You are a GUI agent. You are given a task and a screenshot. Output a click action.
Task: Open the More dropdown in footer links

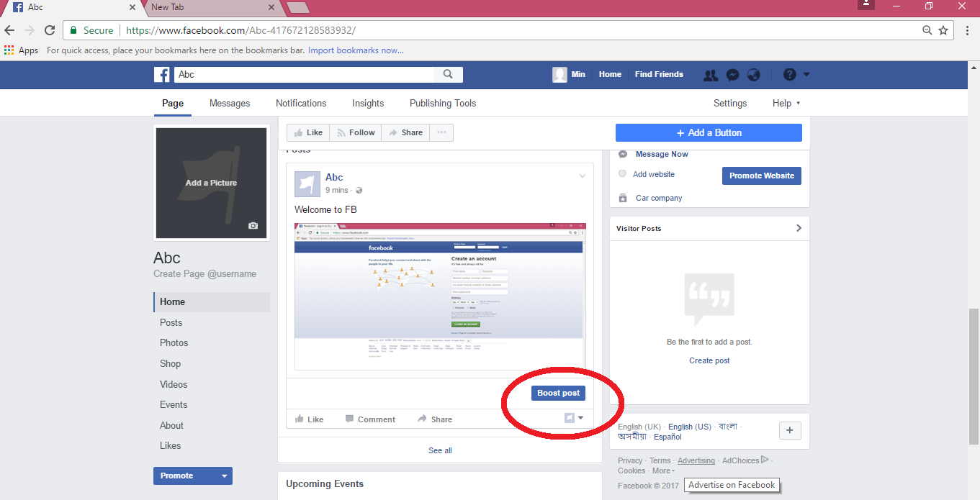pos(663,471)
